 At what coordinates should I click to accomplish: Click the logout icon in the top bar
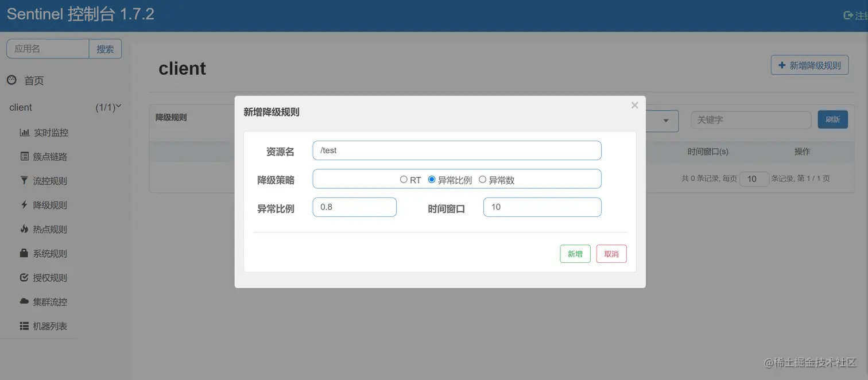(848, 15)
